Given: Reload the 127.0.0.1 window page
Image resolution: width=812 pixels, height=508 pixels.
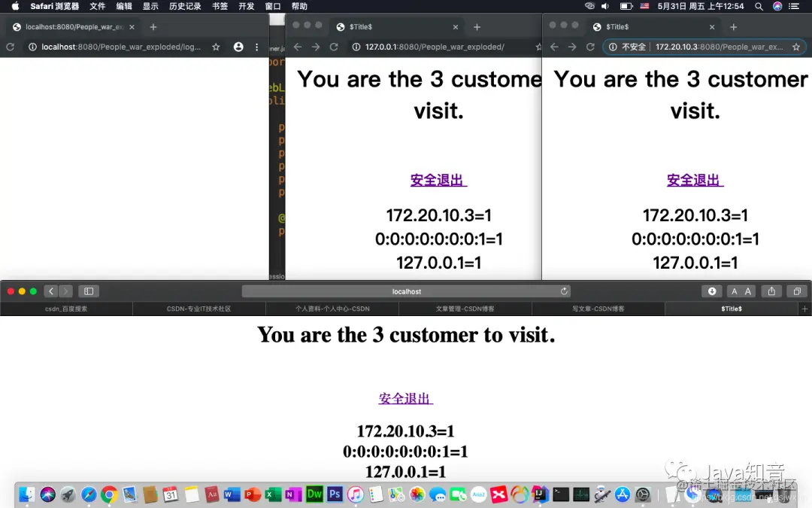Looking at the screenshot, I should 334,47.
